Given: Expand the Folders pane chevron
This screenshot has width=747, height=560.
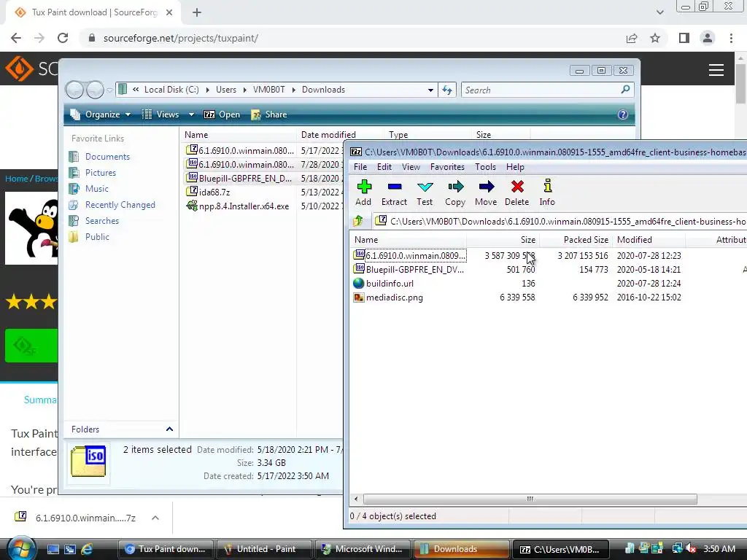Looking at the screenshot, I should point(169,429).
